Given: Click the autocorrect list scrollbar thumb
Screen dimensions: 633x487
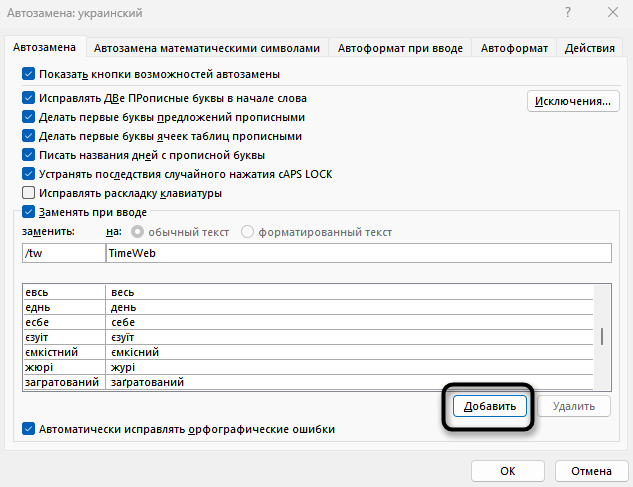Looking at the screenshot, I should pyautogui.click(x=602, y=336).
